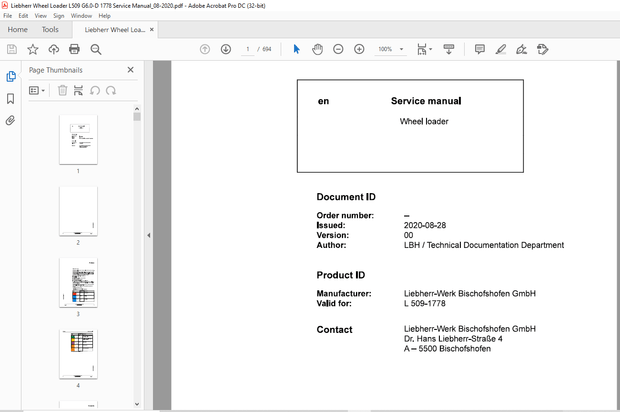Click the LBH / Technical Documentation Department text
This screenshot has height=412, width=620.
click(484, 245)
